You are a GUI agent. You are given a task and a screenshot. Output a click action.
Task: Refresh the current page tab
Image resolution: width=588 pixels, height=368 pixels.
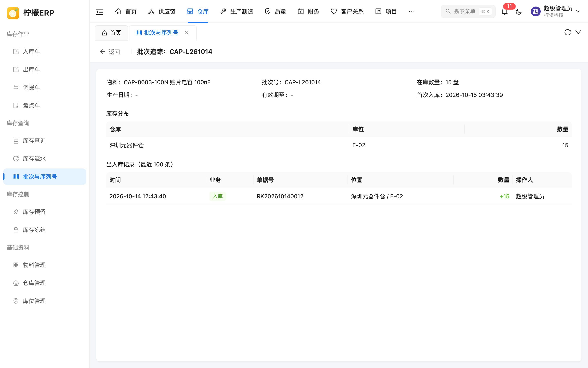[x=567, y=32]
